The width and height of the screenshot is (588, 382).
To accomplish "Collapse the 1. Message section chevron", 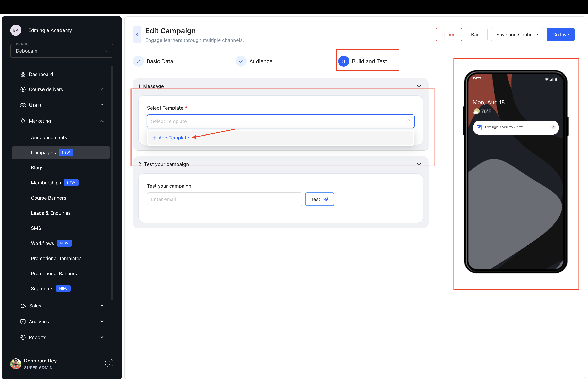I will tap(419, 86).
